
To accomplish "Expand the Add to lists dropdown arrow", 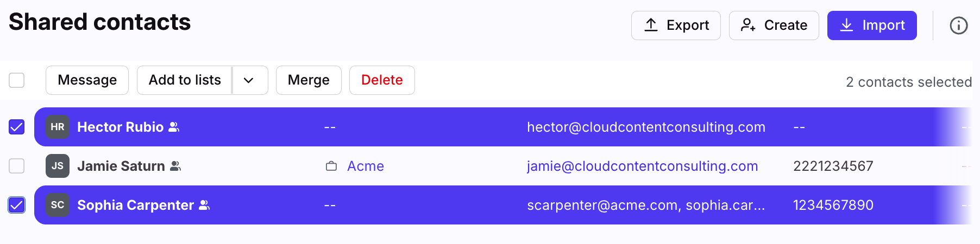I will tap(249, 80).
